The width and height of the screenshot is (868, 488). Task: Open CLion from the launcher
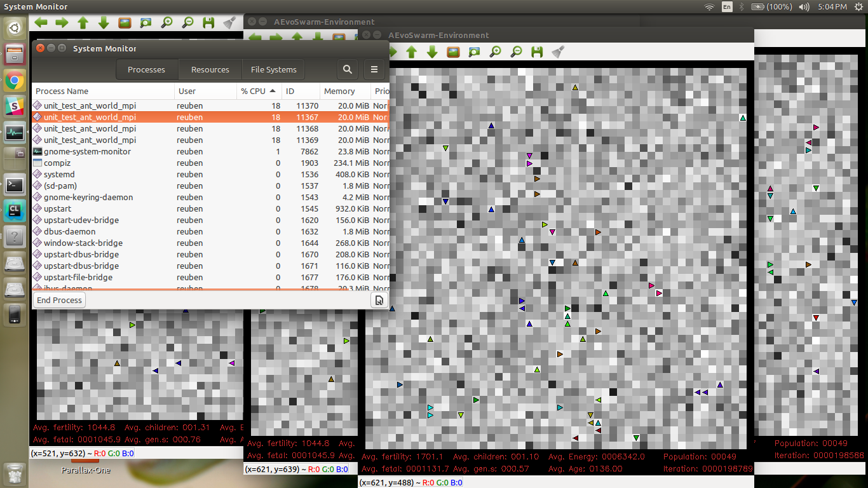15,211
